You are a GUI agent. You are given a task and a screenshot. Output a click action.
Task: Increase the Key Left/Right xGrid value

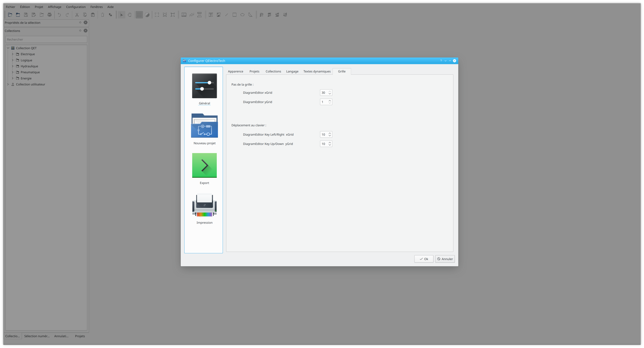tap(330, 133)
